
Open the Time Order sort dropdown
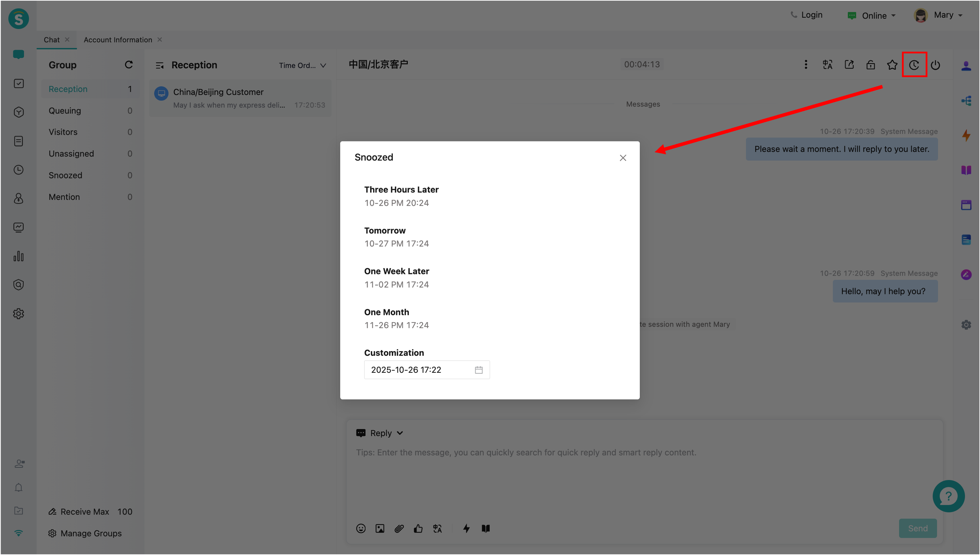(302, 66)
